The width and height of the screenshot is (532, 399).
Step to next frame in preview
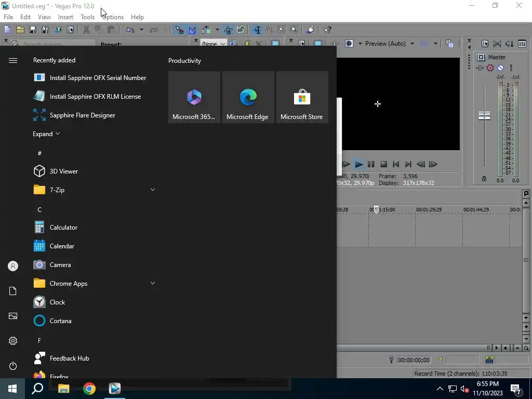click(433, 164)
